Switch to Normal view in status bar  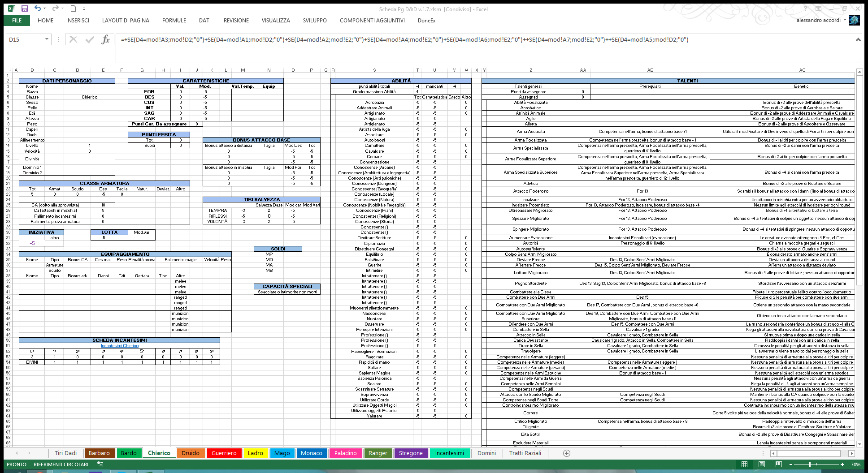(744, 464)
